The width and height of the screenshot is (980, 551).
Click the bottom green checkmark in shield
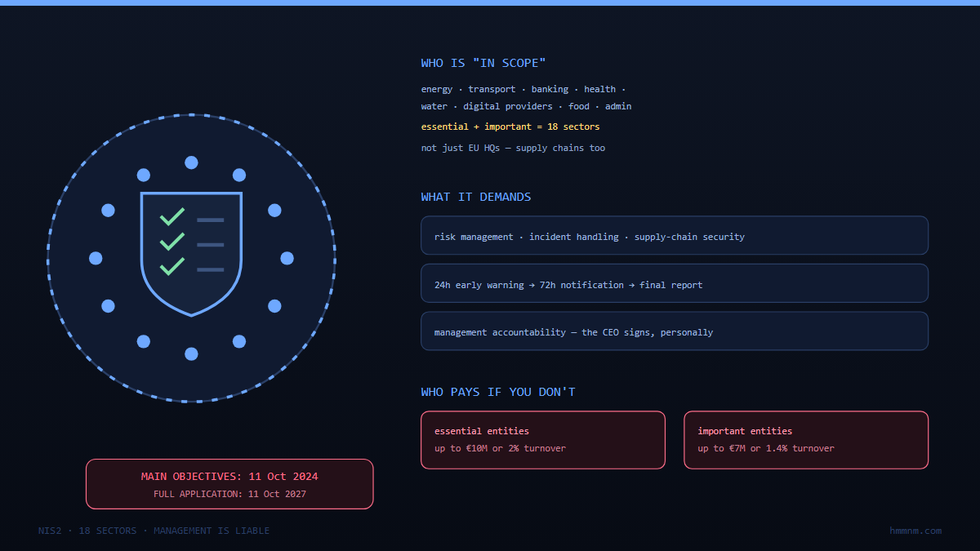tap(172, 266)
